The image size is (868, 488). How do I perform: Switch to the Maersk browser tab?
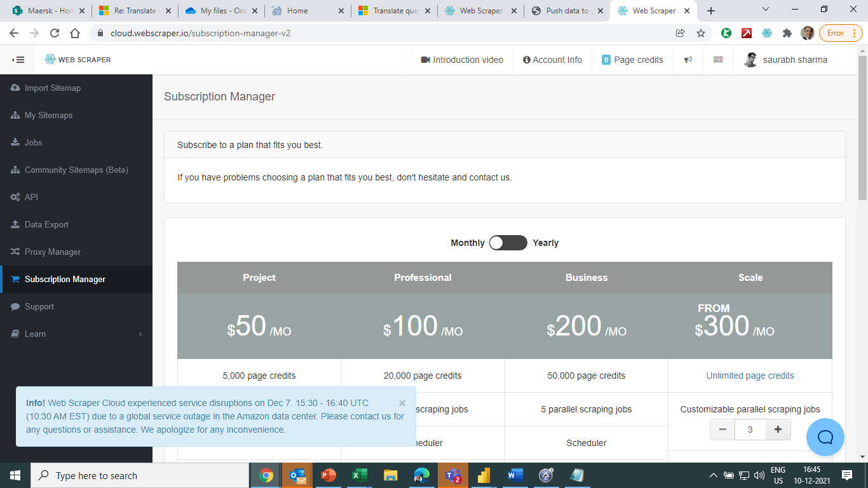(x=44, y=11)
